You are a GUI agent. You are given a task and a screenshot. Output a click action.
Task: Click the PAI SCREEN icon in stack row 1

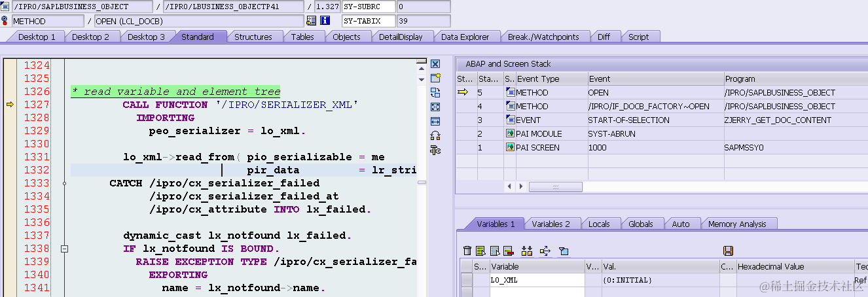511,147
